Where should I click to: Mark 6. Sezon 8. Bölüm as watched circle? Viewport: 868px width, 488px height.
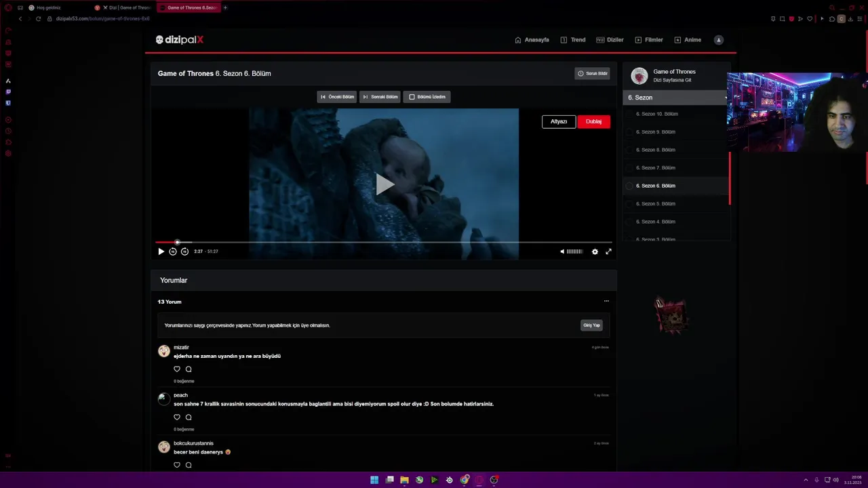(x=629, y=150)
